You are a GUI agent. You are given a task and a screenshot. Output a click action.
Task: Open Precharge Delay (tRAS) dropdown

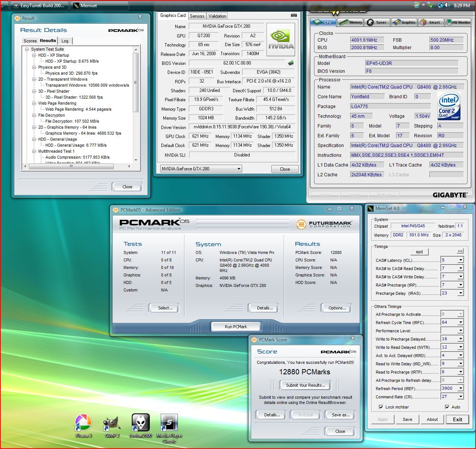461,293
